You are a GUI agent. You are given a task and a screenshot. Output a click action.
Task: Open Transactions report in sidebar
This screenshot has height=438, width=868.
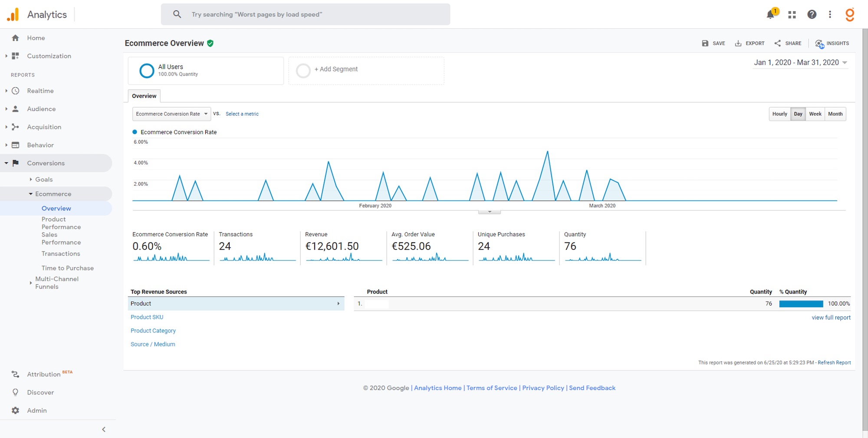point(61,254)
